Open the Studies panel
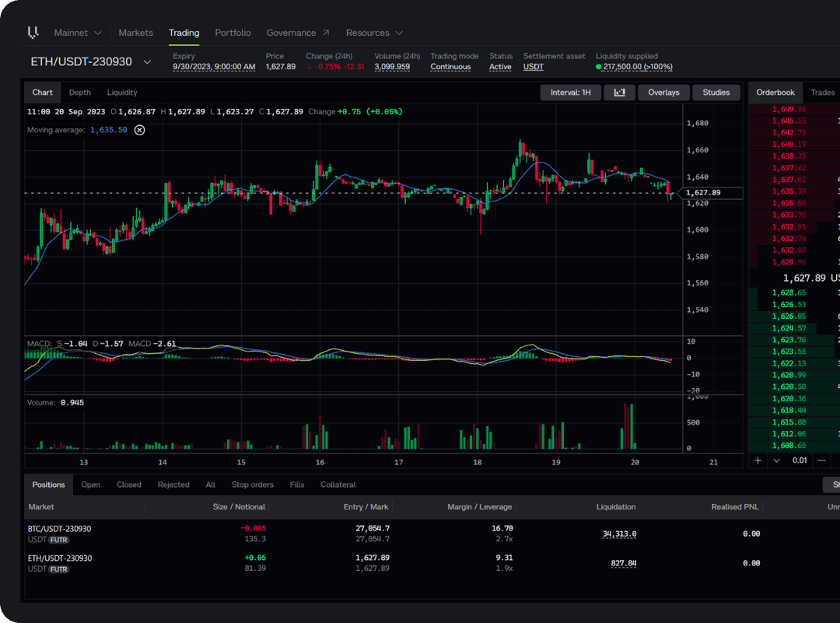840x623 pixels. pyautogui.click(x=716, y=92)
